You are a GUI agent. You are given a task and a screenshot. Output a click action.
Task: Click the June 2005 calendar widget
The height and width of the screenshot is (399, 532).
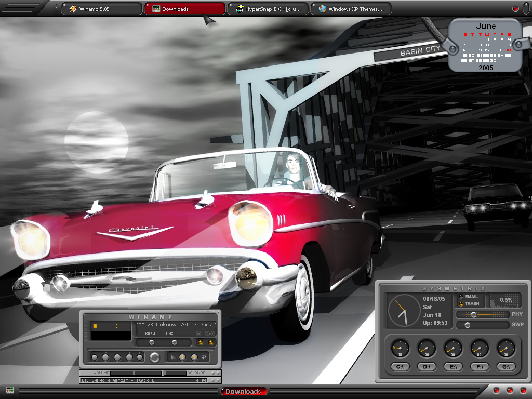[486, 46]
